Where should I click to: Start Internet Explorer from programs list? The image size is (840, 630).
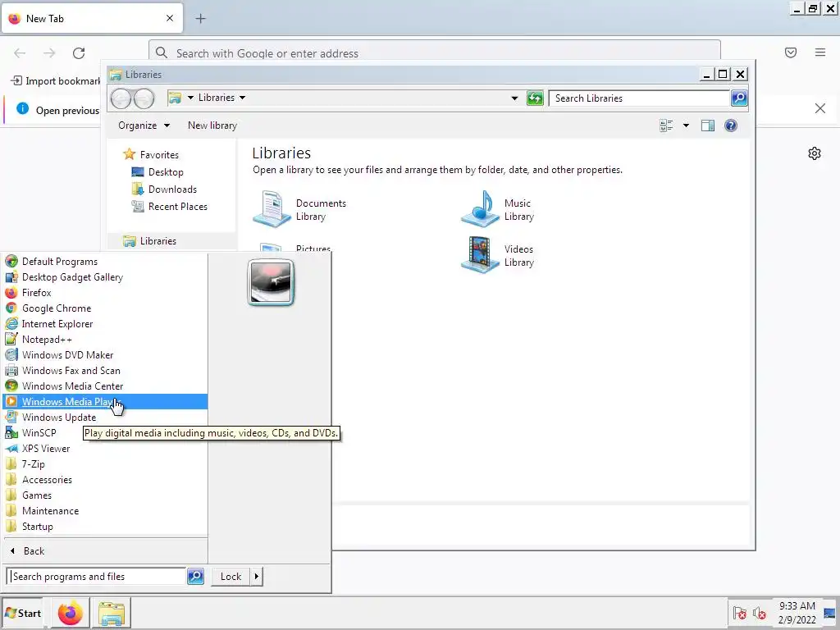point(105,323)
